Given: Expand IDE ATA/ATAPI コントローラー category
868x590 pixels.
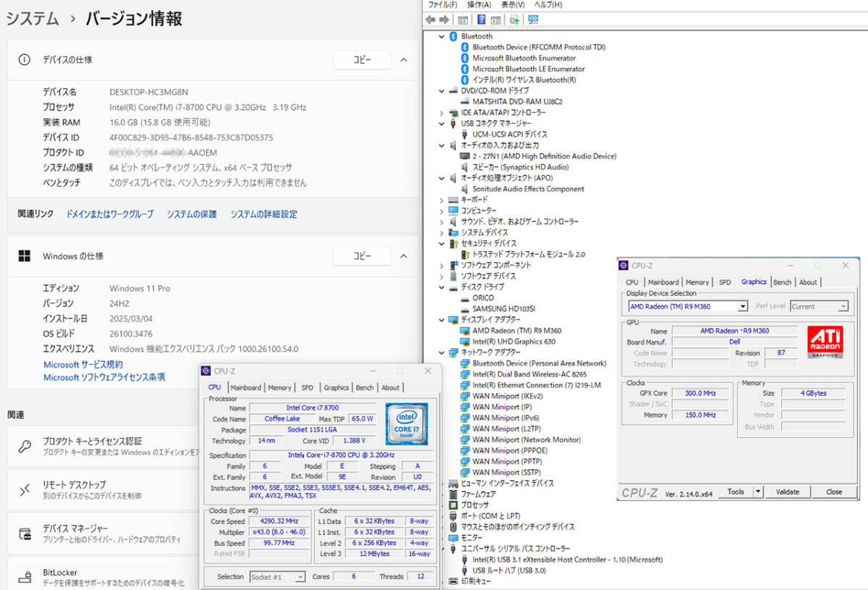Looking at the screenshot, I should pyautogui.click(x=442, y=113).
